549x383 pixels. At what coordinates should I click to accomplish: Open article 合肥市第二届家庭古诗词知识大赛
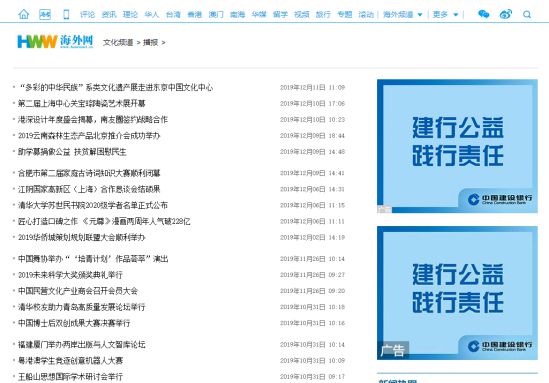pos(89,173)
